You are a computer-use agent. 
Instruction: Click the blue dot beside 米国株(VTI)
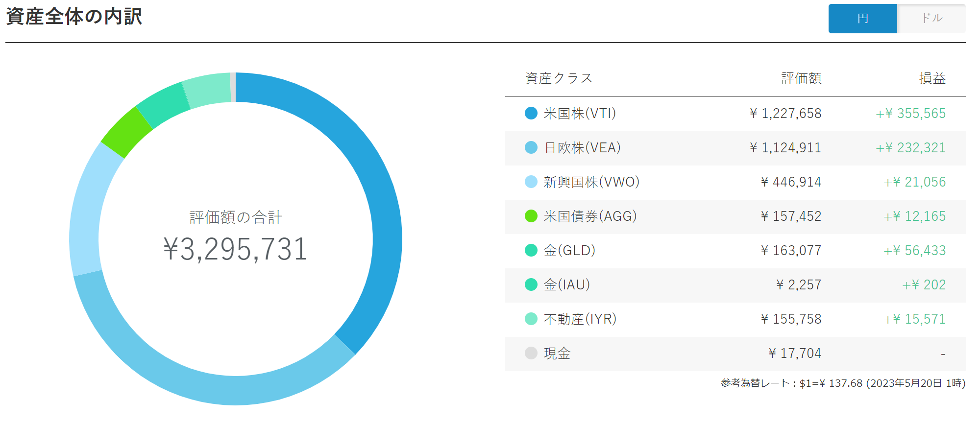tap(531, 114)
